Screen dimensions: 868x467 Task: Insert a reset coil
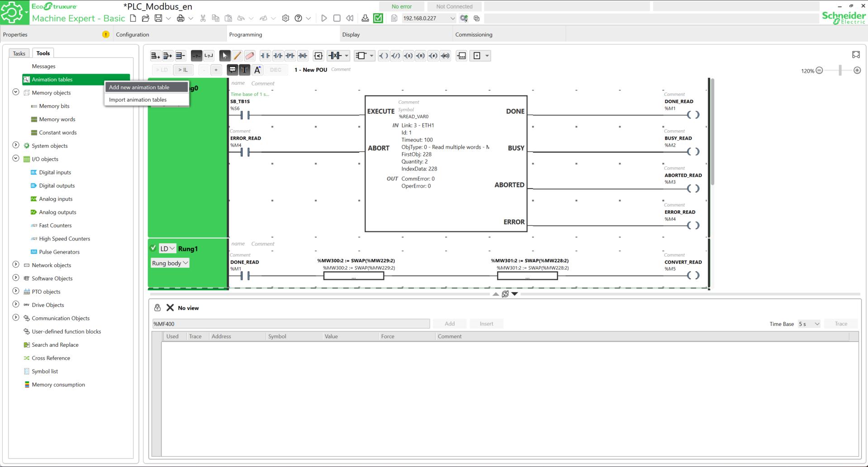click(x=420, y=56)
